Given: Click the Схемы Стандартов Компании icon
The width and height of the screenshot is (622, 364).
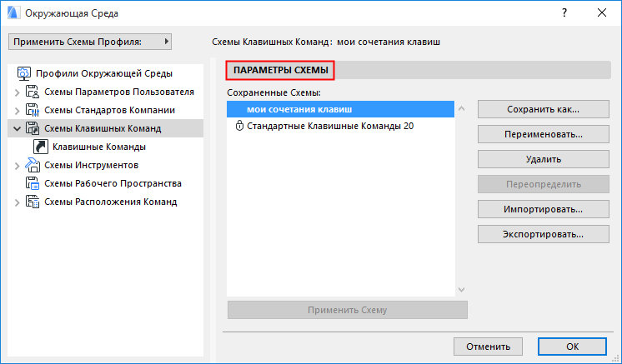Looking at the screenshot, I should (x=33, y=110).
